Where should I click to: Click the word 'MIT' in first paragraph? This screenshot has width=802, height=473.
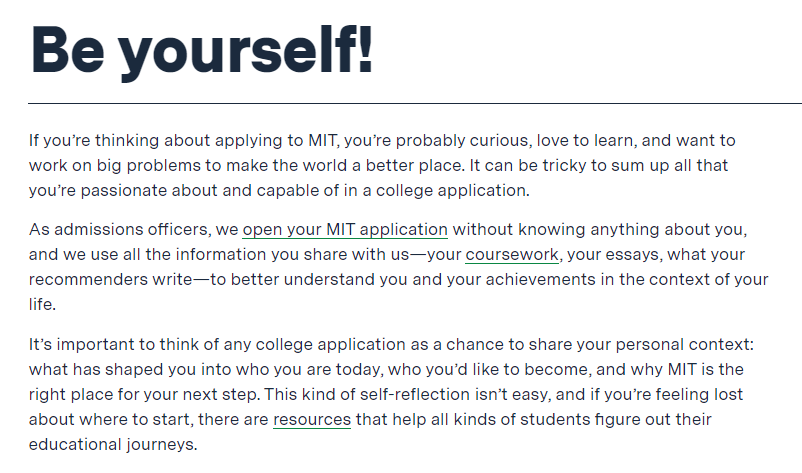(x=323, y=141)
